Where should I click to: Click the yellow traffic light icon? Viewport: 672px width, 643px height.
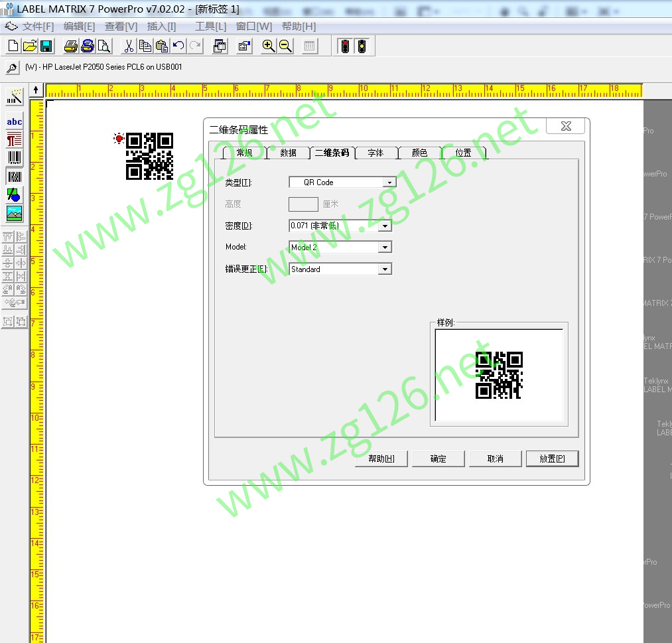(x=362, y=46)
